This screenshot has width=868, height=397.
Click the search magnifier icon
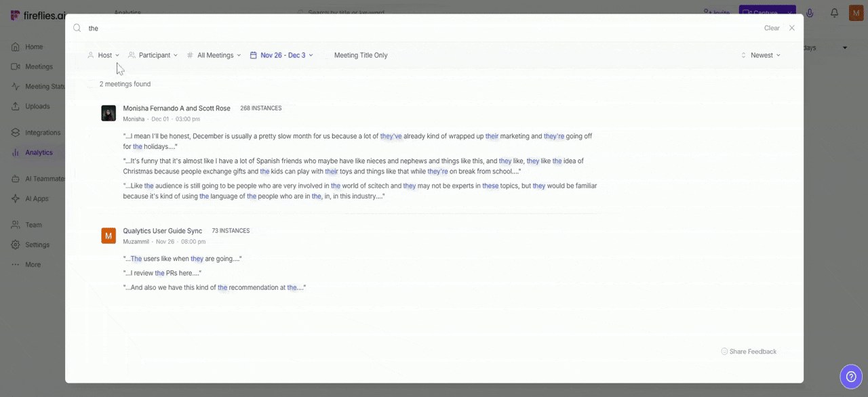(77, 28)
